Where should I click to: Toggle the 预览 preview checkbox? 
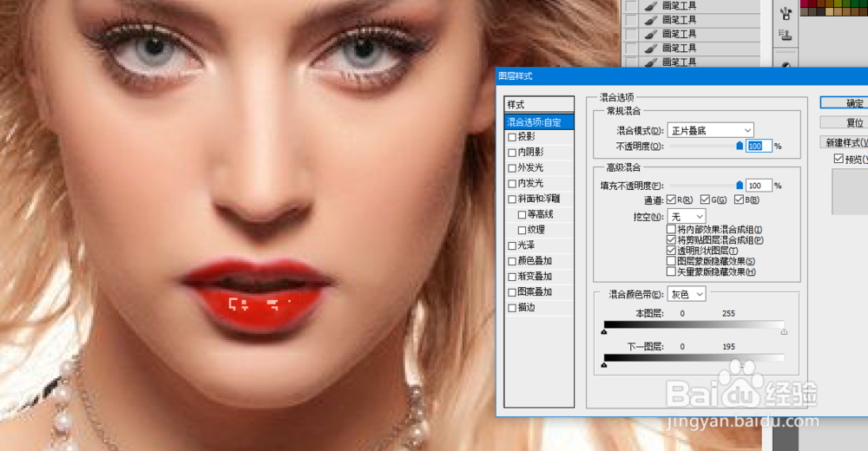pyautogui.click(x=838, y=159)
